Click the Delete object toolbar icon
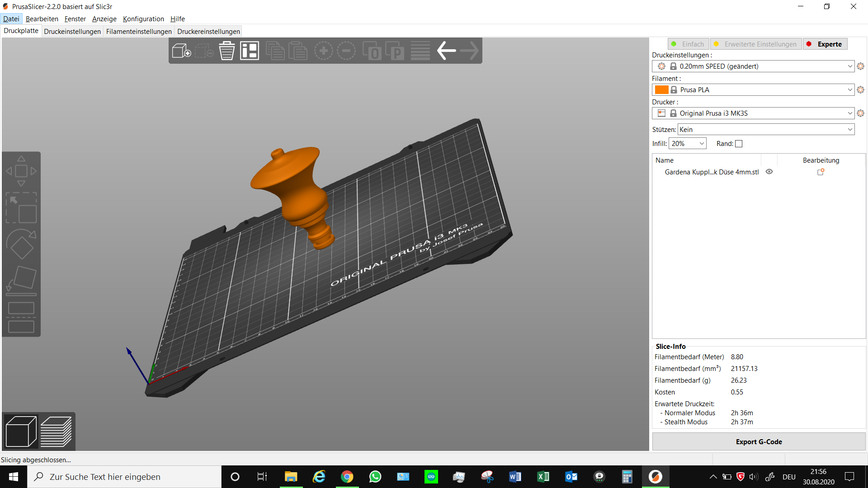The height and width of the screenshot is (488, 868). click(204, 51)
